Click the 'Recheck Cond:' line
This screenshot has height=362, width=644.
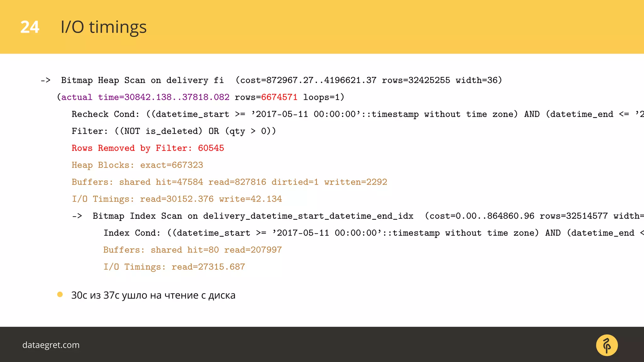tap(358, 114)
